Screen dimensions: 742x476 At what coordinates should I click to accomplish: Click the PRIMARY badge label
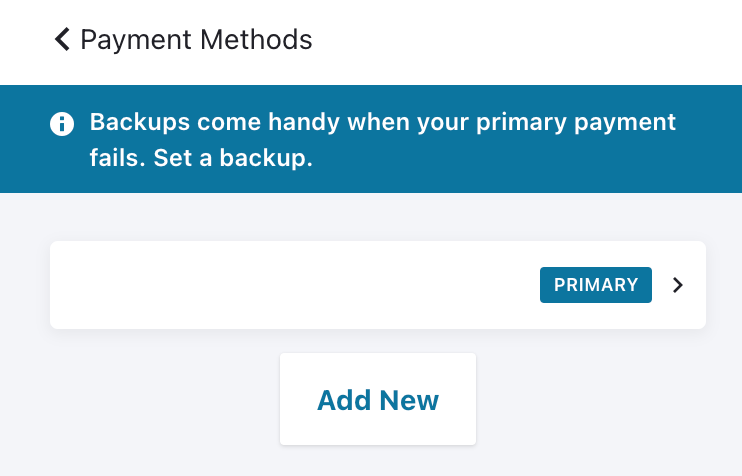[x=595, y=285]
